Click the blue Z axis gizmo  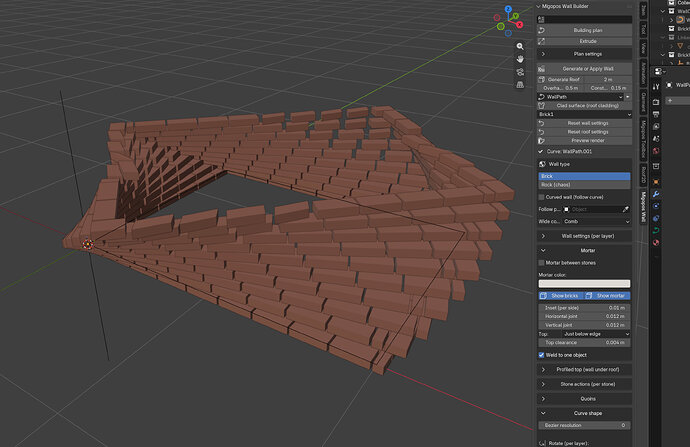click(x=508, y=9)
